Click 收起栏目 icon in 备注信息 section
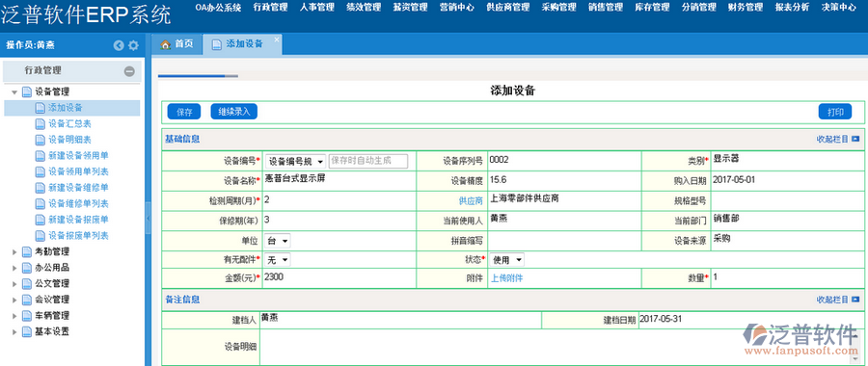Screen dimensions: 868x366 pos(855,300)
